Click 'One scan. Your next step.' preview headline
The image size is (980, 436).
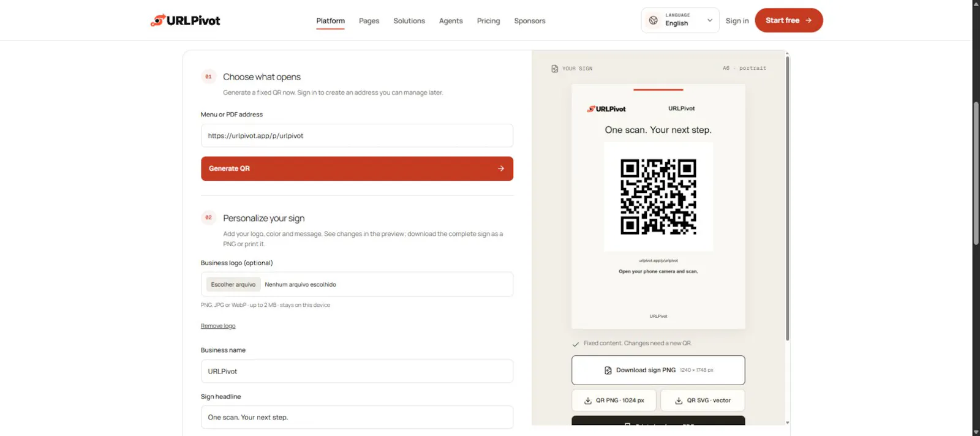coord(658,130)
